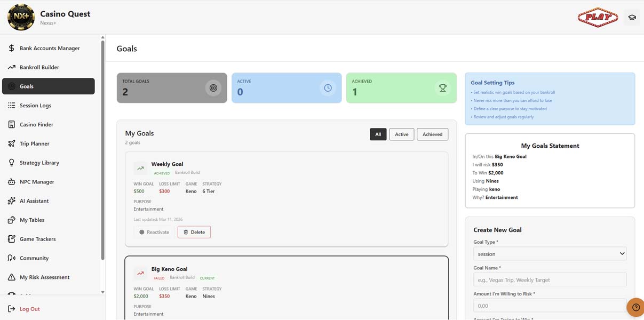644x320 pixels.
Task: Open Bankroll Builder from sidebar
Action: [39, 67]
